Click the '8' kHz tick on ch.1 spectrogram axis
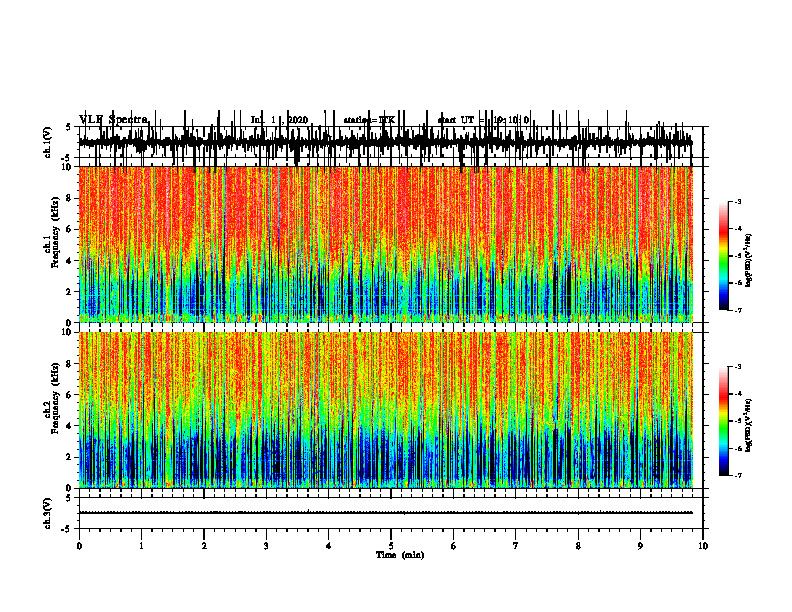792x612 pixels. pos(70,198)
